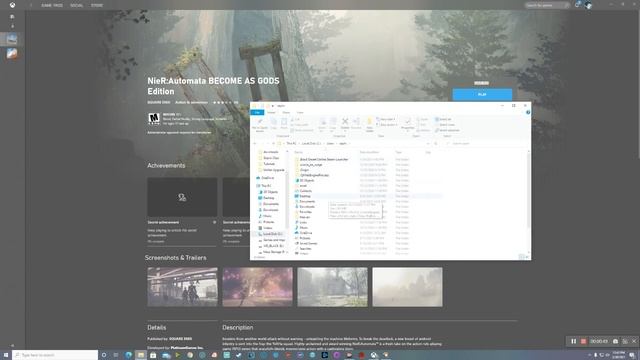640x360 pixels.
Task: Click Invert selection in ribbon
Action: coord(447,130)
